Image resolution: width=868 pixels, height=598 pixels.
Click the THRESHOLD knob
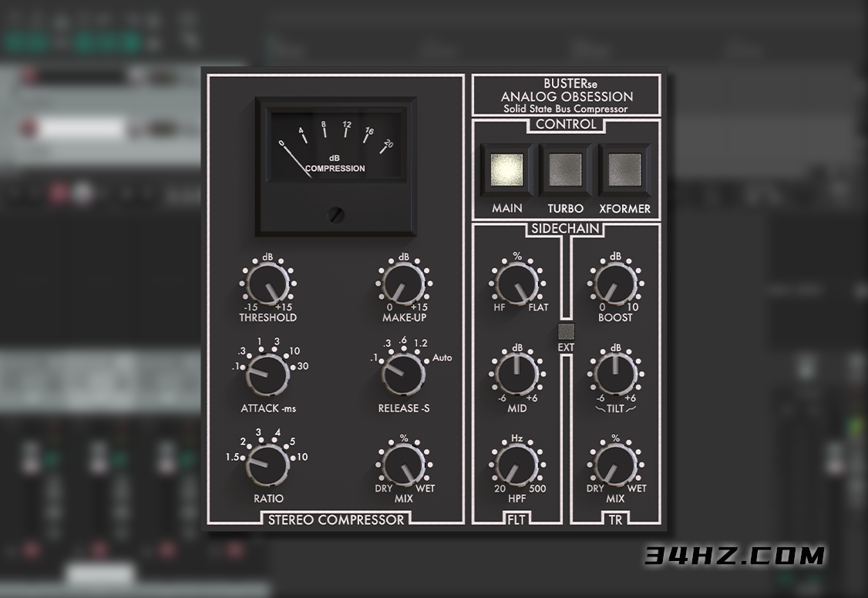(268, 284)
